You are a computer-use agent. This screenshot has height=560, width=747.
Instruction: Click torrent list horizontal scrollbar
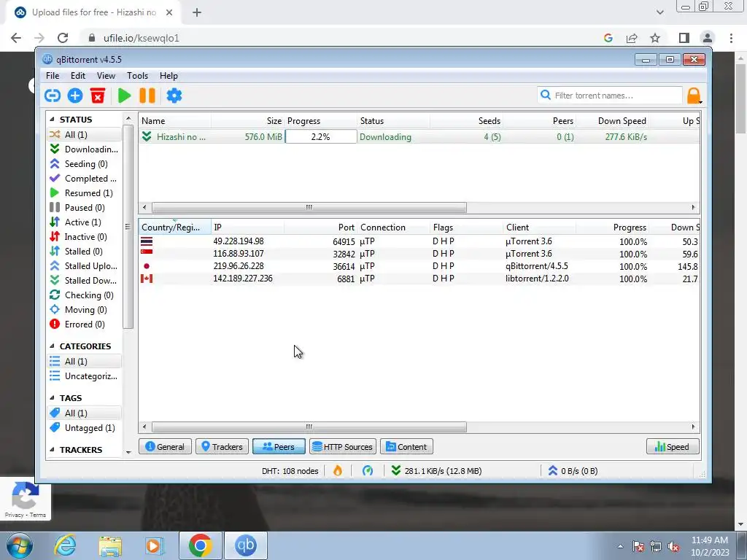309,208
